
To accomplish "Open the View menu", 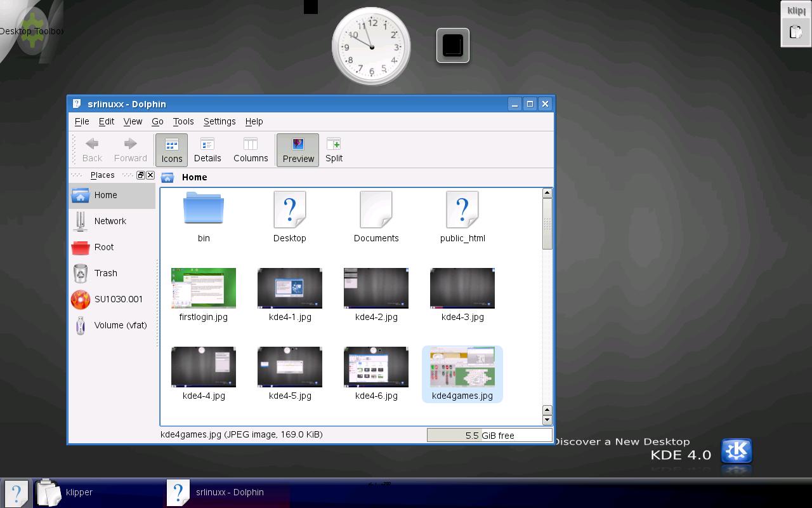I will tap(133, 121).
